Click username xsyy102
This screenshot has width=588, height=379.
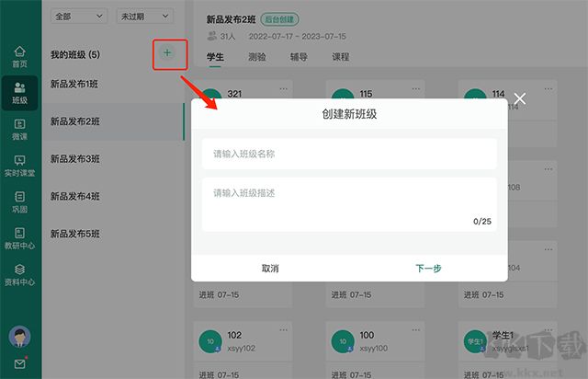241,349
